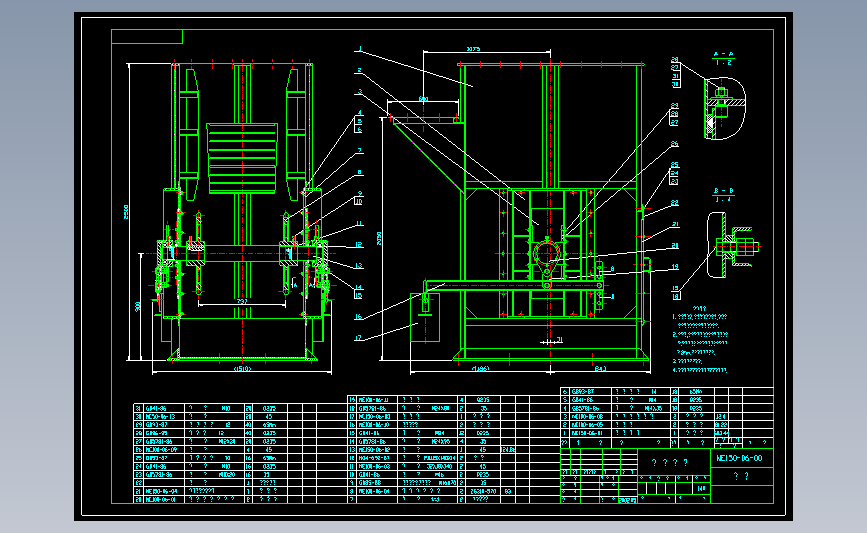Select the 3375 top dimension text

[x=473, y=49]
